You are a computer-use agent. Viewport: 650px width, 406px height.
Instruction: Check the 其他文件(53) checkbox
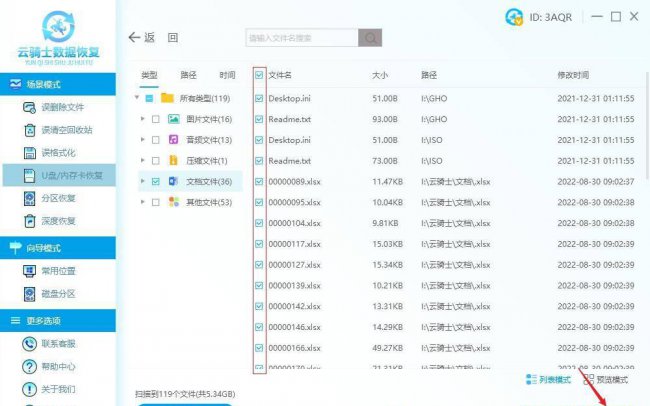tap(156, 202)
